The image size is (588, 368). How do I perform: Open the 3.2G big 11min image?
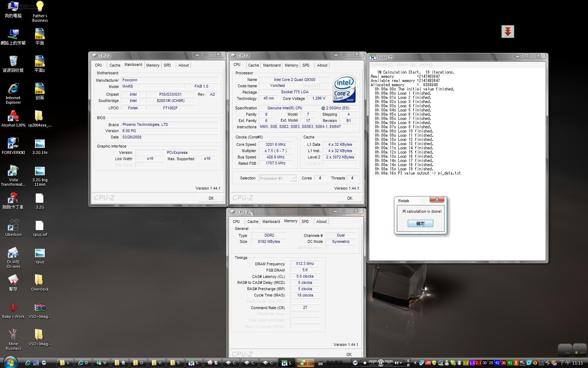click(40, 176)
